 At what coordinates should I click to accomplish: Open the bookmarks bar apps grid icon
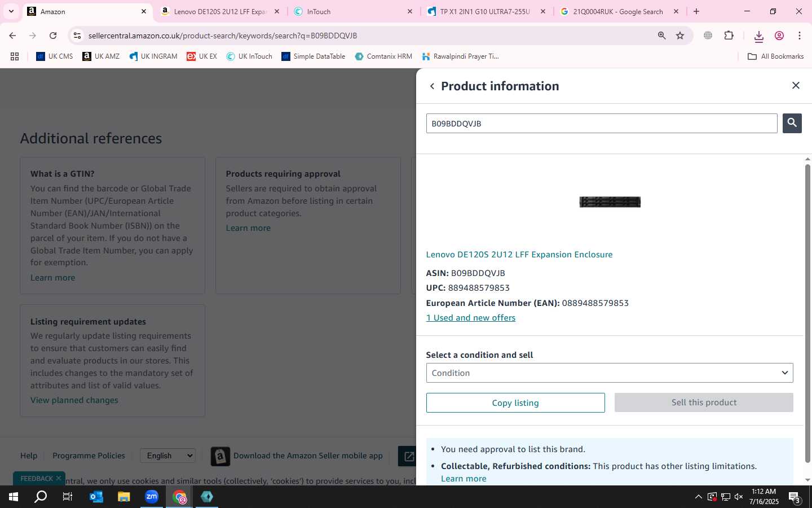15,56
